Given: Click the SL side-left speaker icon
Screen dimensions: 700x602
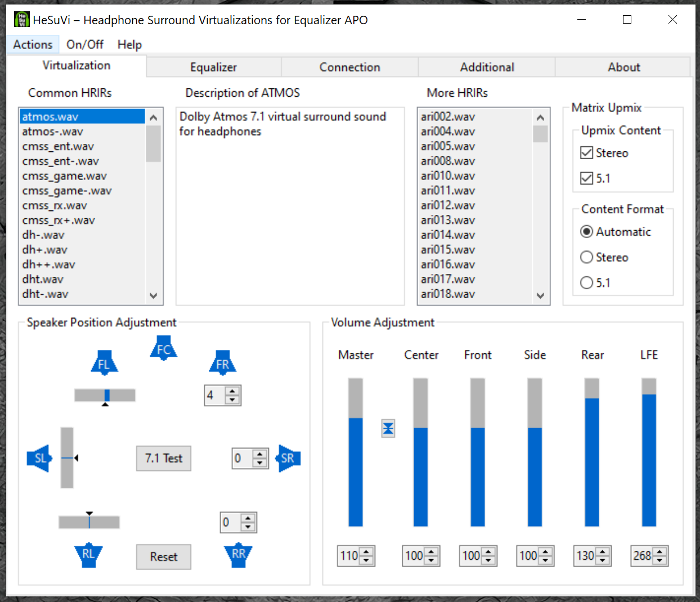Looking at the screenshot, I should (40, 458).
